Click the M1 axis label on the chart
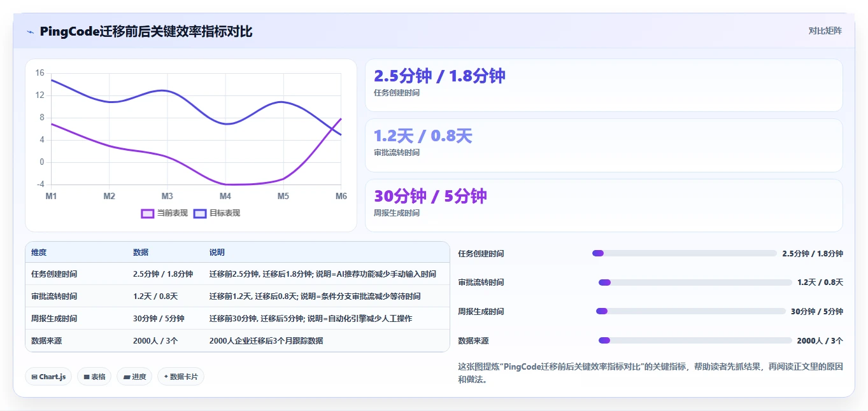868x411 pixels. click(x=51, y=196)
